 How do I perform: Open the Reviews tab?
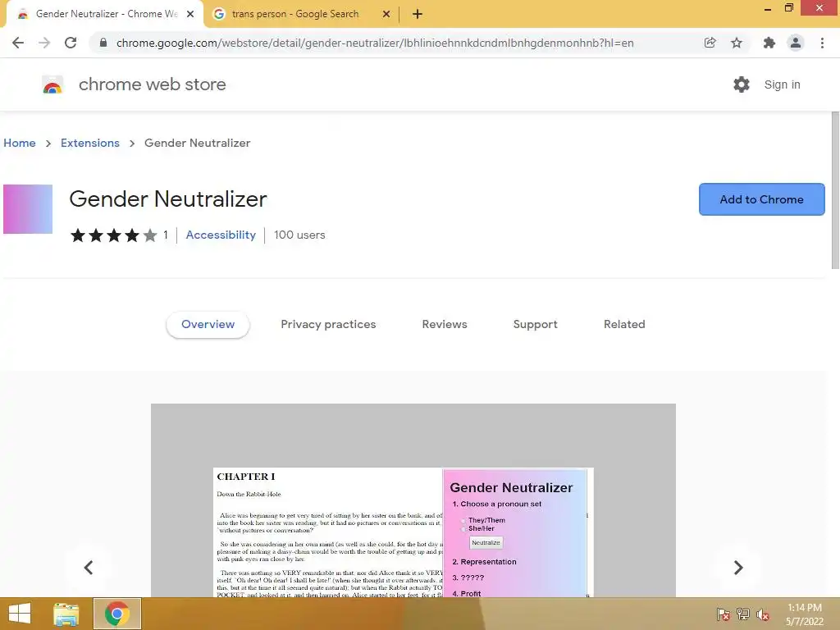click(x=445, y=324)
